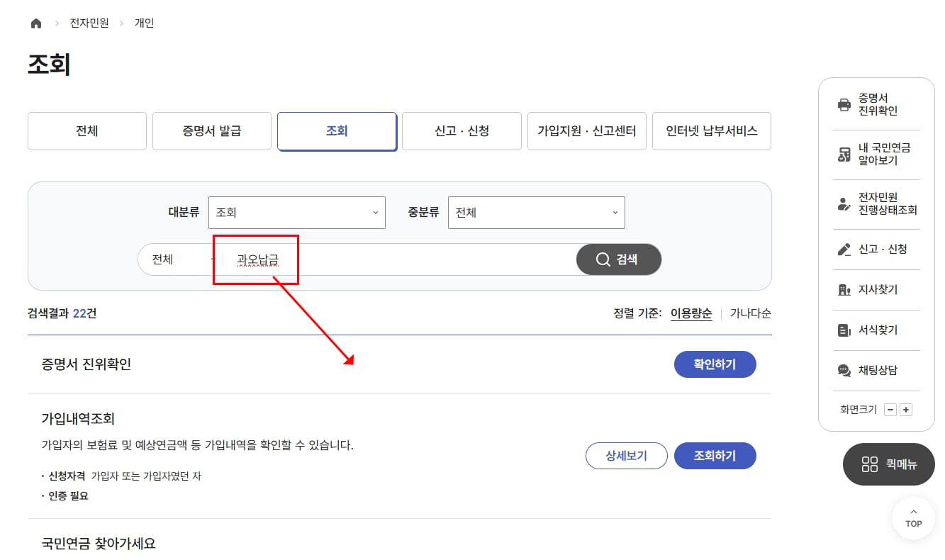This screenshot has height=560, width=945.
Task: Open the 퀵메뉴 quick menu
Action: pos(888,464)
